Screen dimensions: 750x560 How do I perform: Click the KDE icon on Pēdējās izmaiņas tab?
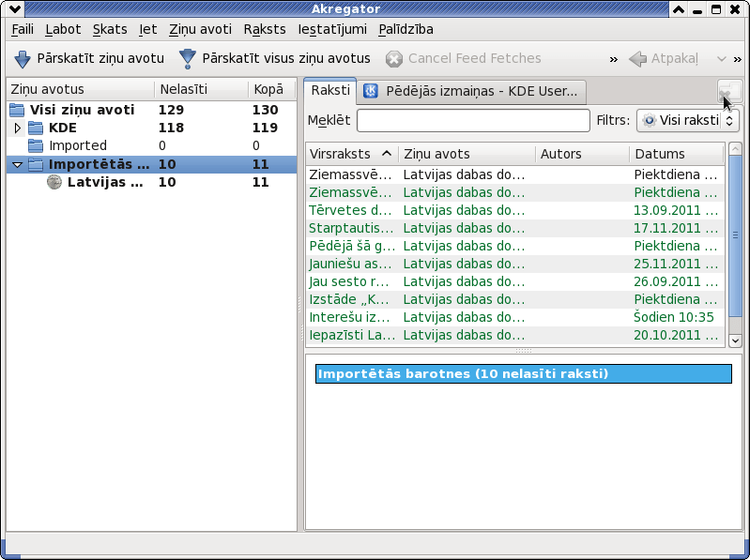(x=371, y=91)
